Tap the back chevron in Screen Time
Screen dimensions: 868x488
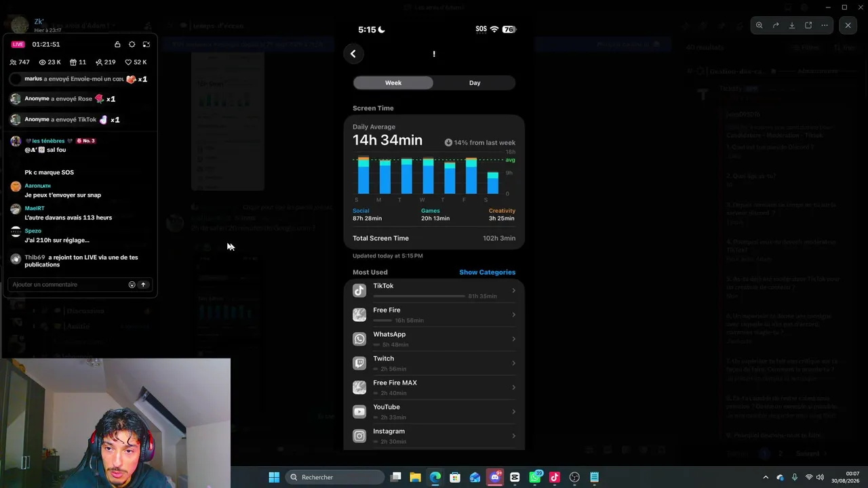[x=353, y=54]
